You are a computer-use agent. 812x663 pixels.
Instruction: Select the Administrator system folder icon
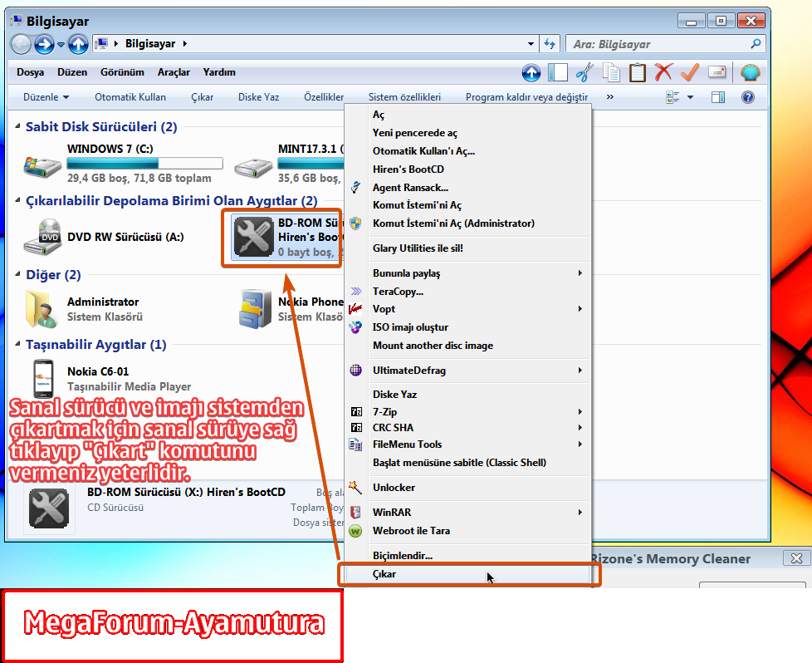point(42,309)
